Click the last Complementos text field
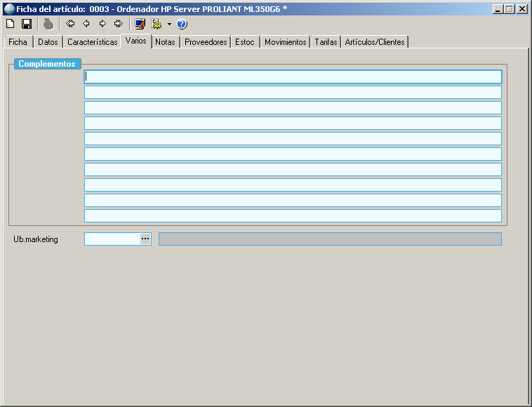532x407 pixels. pyautogui.click(x=293, y=216)
